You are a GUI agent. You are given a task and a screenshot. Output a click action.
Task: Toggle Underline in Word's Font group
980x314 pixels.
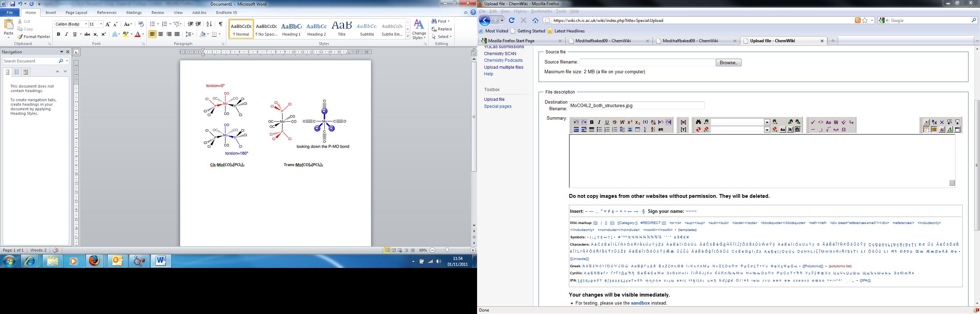tap(75, 34)
